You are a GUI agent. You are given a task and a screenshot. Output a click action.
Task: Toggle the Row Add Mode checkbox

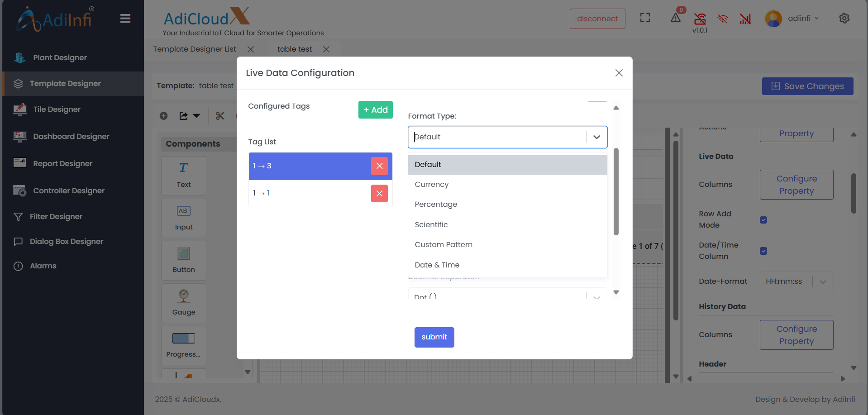click(x=763, y=220)
